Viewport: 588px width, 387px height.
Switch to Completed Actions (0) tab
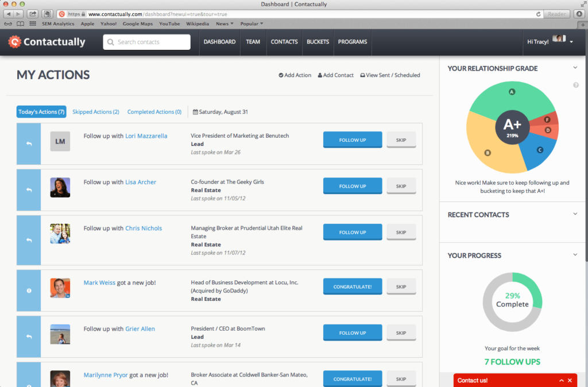point(154,112)
